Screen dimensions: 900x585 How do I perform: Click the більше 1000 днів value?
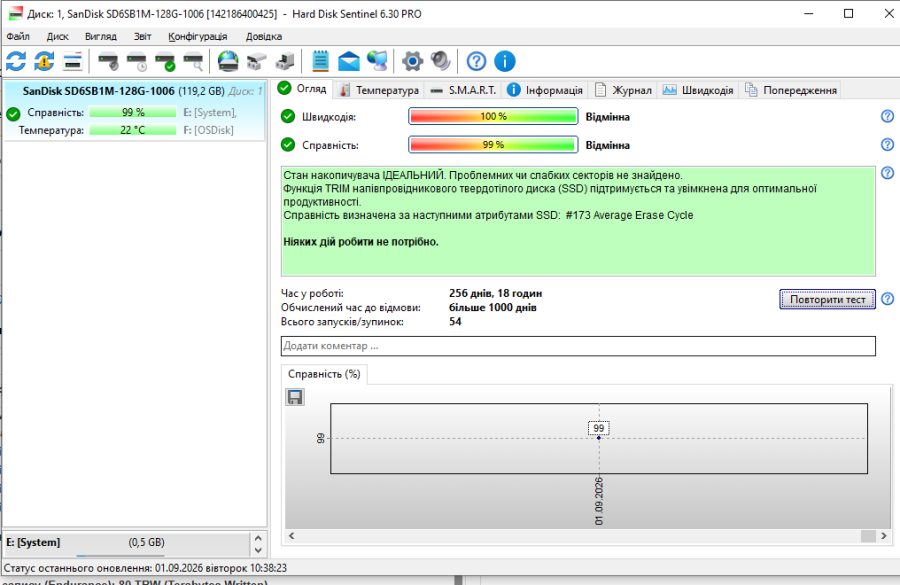coord(492,307)
